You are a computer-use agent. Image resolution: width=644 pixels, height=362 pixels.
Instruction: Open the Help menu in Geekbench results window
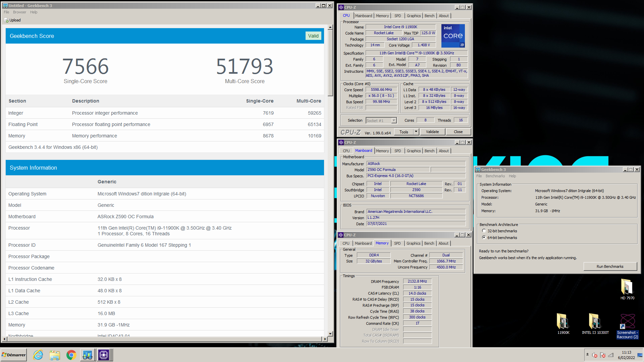coord(34,12)
